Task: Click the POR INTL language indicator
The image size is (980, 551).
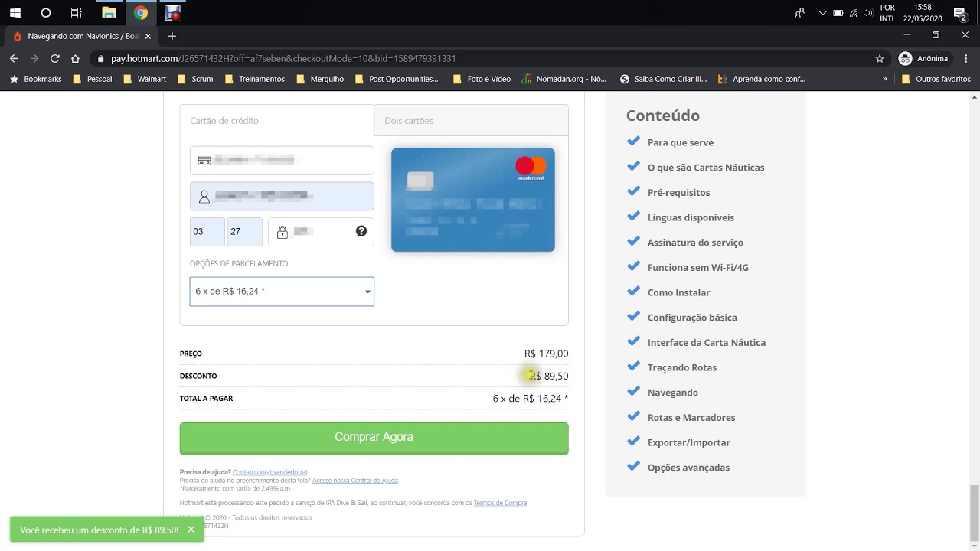Action: pyautogui.click(x=887, y=13)
